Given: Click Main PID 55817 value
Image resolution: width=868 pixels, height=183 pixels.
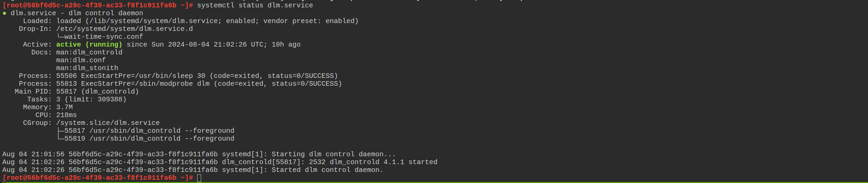Looking at the screenshot, I should click(x=98, y=92).
